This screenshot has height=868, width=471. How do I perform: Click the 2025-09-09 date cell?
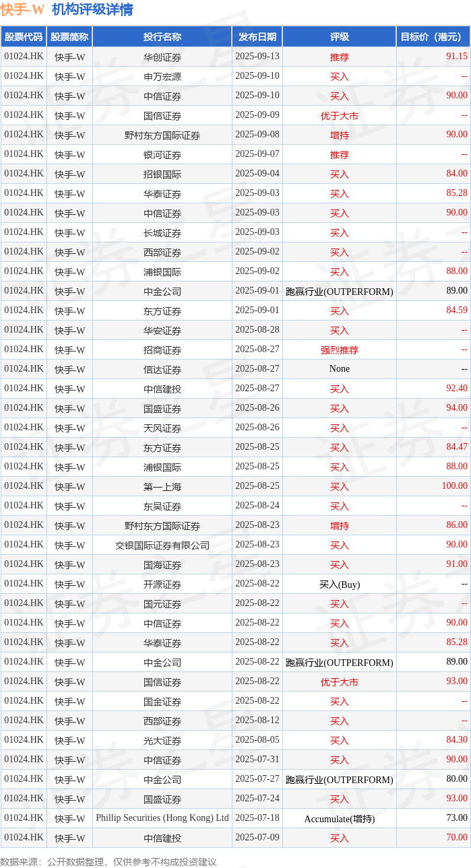[257, 115]
